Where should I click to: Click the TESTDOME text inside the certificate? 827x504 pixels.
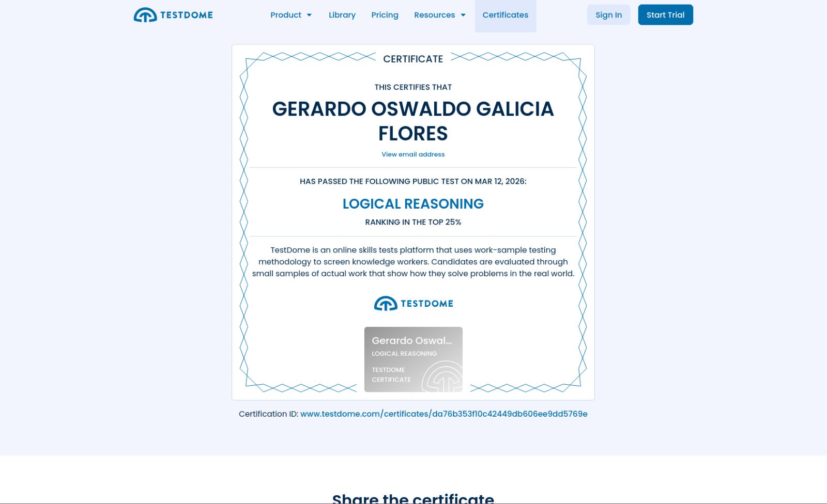427,304
